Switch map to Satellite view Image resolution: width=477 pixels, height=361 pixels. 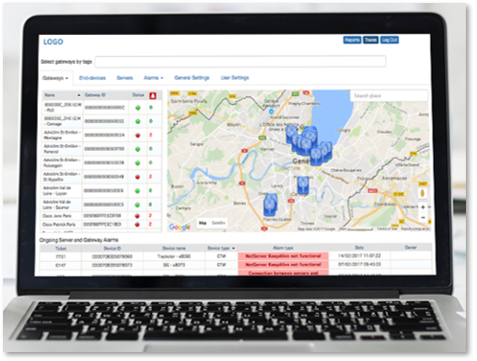click(x=218, y=223)
